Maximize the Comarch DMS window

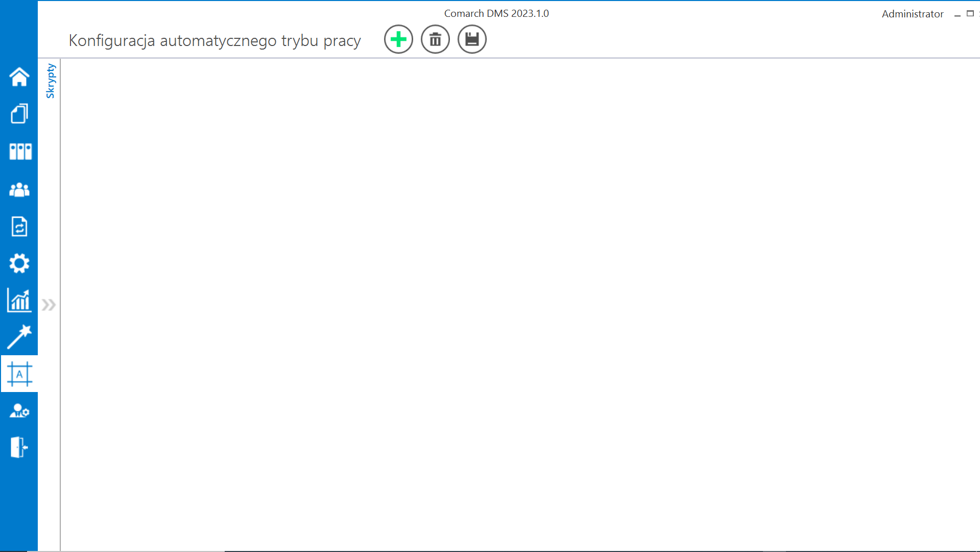(x=970, y=14)
